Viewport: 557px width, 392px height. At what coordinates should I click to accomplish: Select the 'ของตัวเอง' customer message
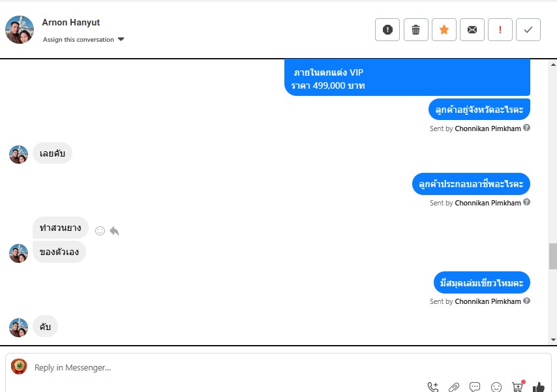pos(59,252)
